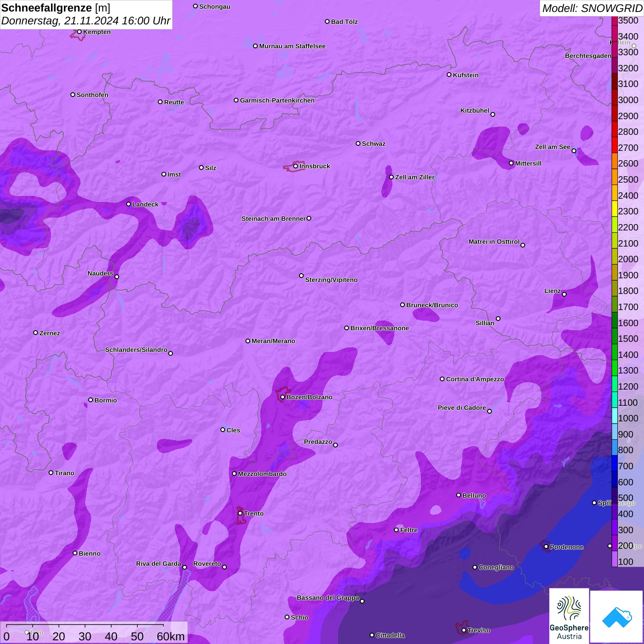Click the Bienno town label
This screenshot has width=644, height=644.
coord(89,553)
